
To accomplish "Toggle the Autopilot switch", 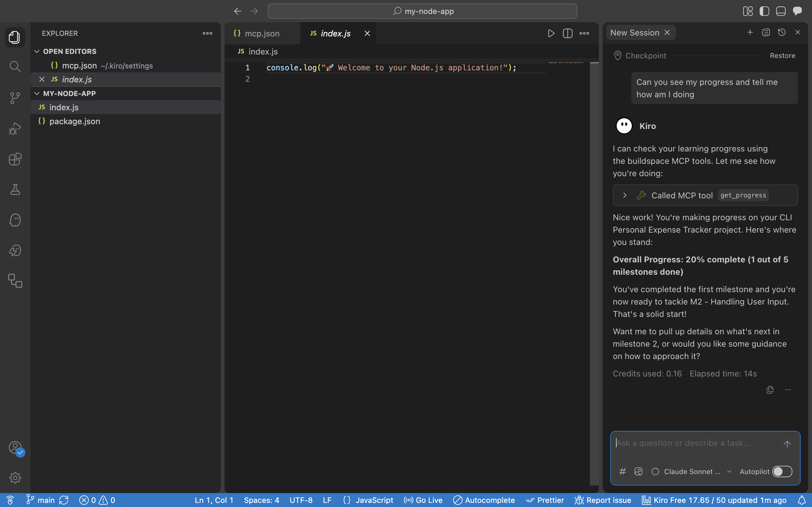I will click(782, 472).
